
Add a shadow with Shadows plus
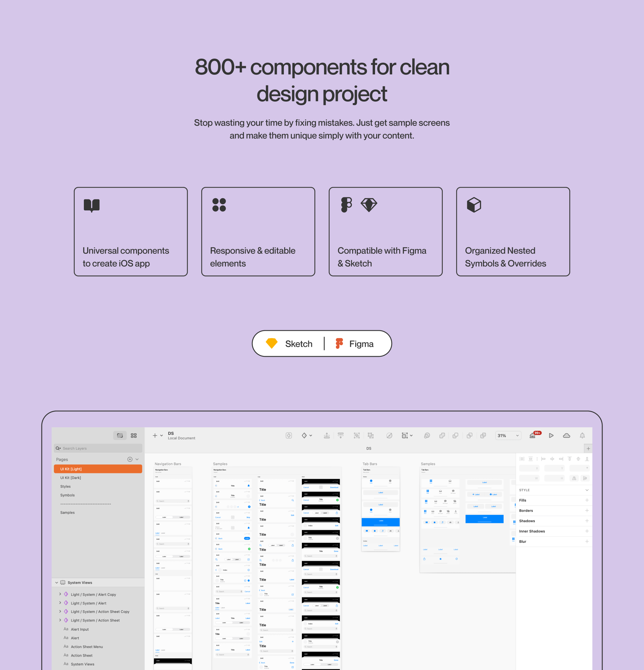[587, 521]
